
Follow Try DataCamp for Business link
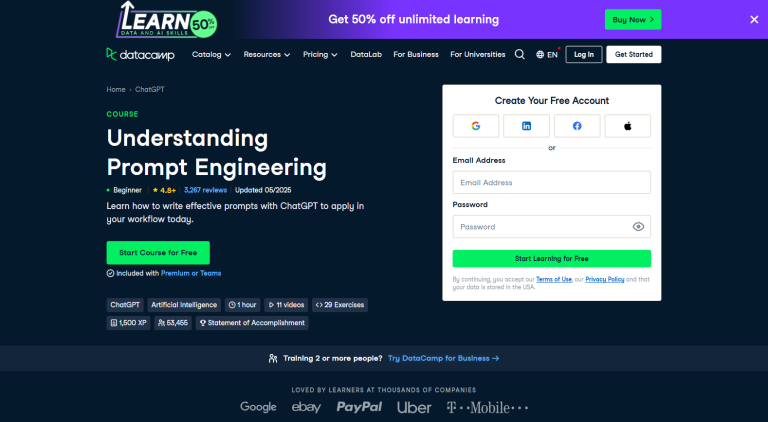click(x=443, y=358)
